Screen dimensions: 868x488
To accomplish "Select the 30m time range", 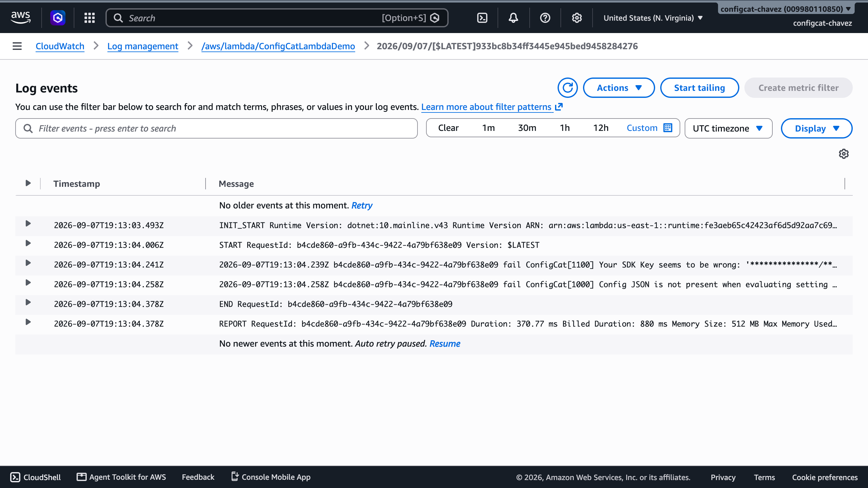I will point(527,128).
